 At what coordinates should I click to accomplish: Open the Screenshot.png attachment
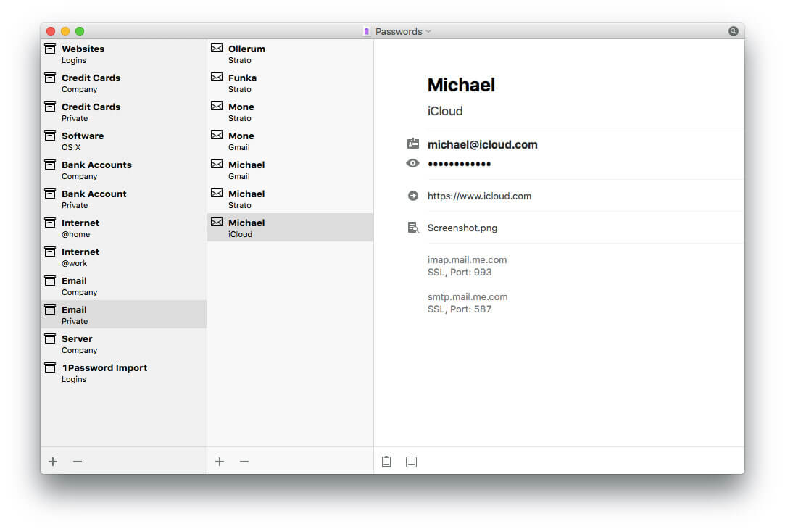tap(462, 228)
